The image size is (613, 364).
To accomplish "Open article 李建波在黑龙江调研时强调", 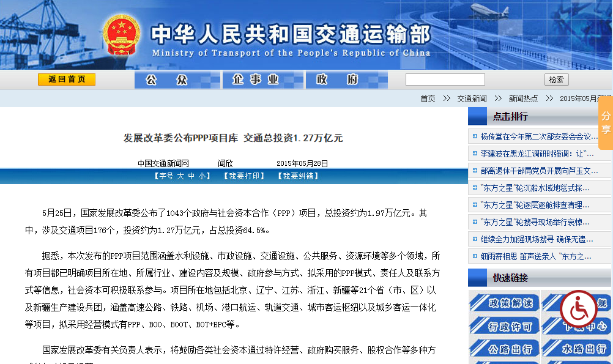I will click(x=537, y=154).
